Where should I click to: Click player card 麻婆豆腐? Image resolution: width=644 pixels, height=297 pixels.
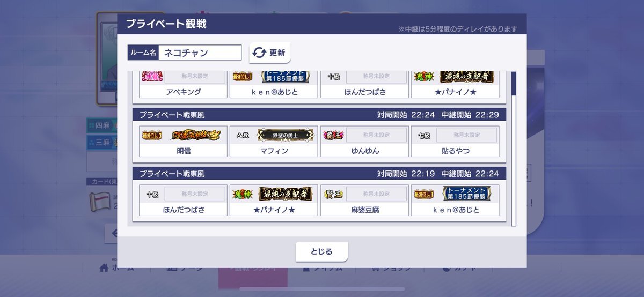364,201
